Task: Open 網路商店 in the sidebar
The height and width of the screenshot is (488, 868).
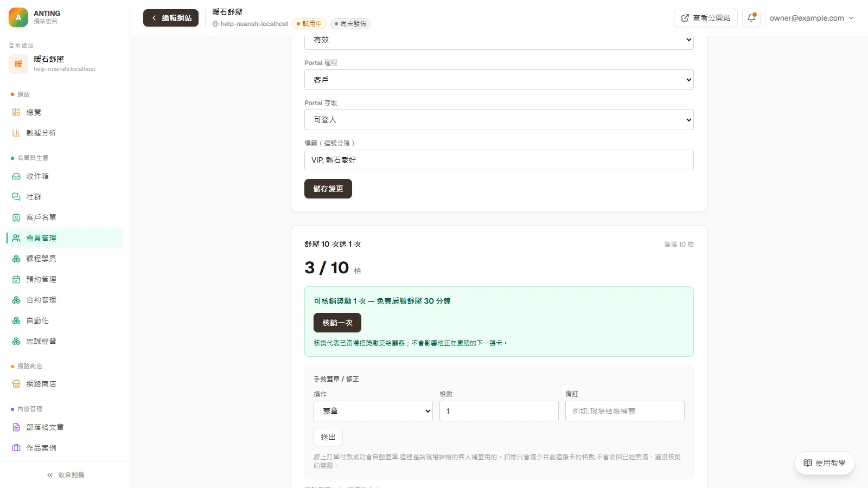Action: (x=65, y=384)
